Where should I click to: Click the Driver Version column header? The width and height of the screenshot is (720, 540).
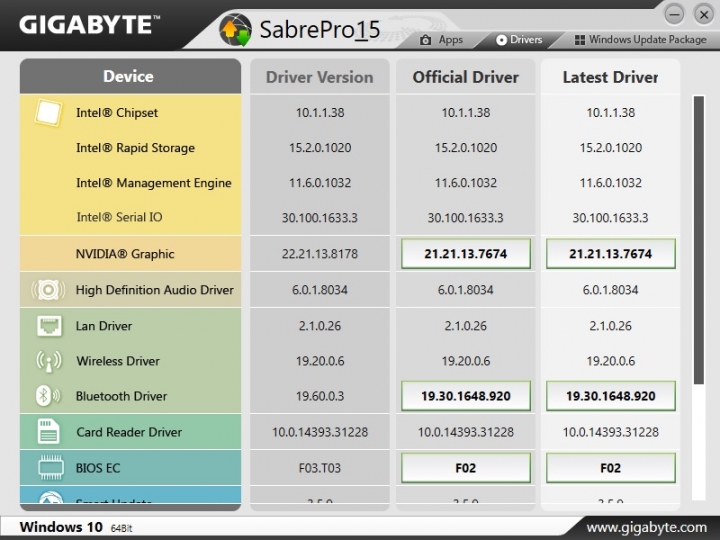click(x=320, y=77)
